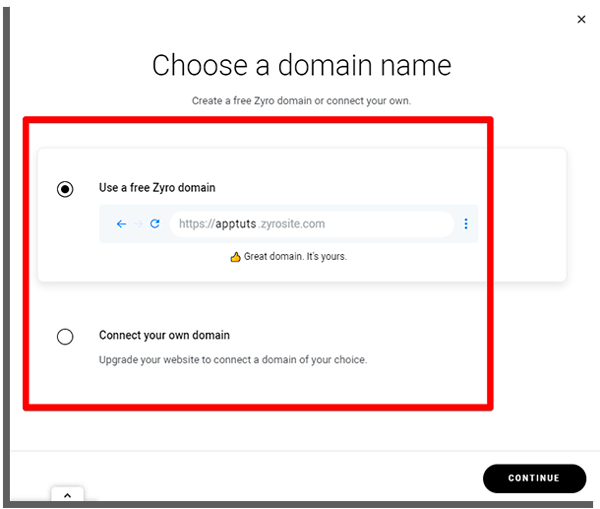Select Connect your own domain radio button
The width and height of the screenshot is (600, 509).
click(65, 337)
